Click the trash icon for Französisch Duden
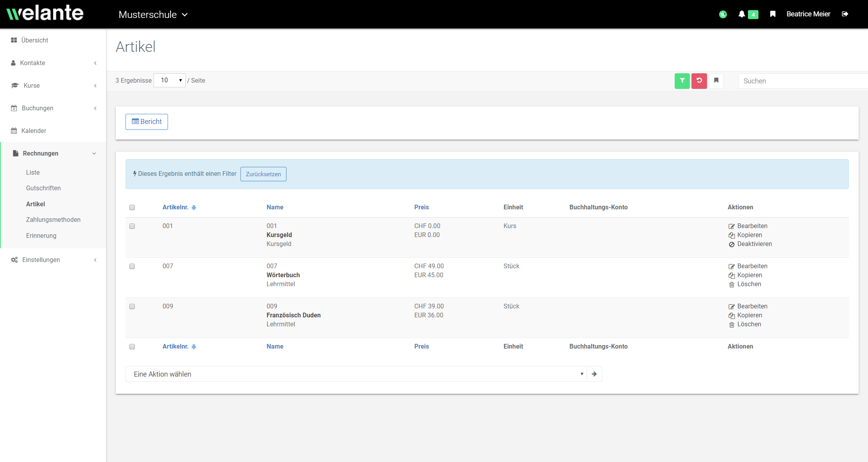 point(732,324)
